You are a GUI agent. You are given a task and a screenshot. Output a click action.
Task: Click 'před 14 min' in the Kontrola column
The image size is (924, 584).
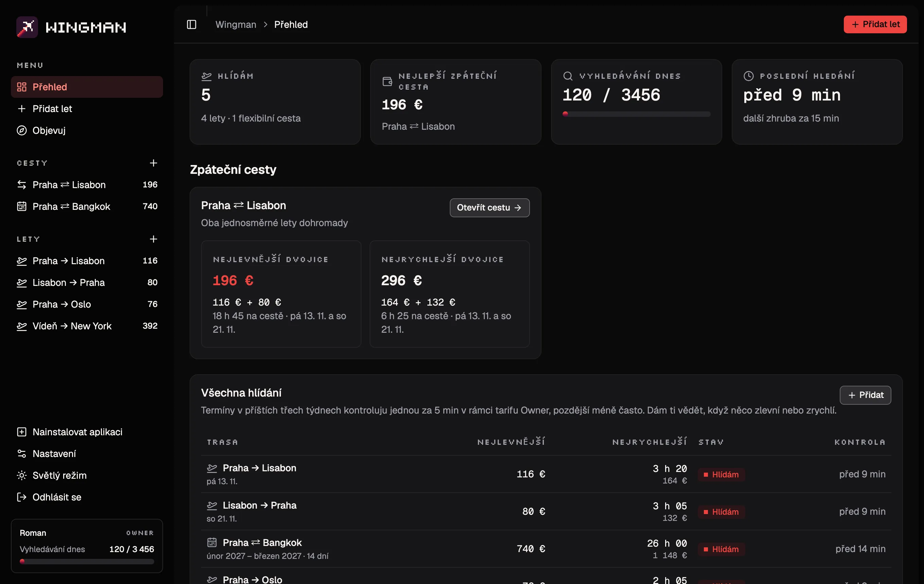point(860,549)
